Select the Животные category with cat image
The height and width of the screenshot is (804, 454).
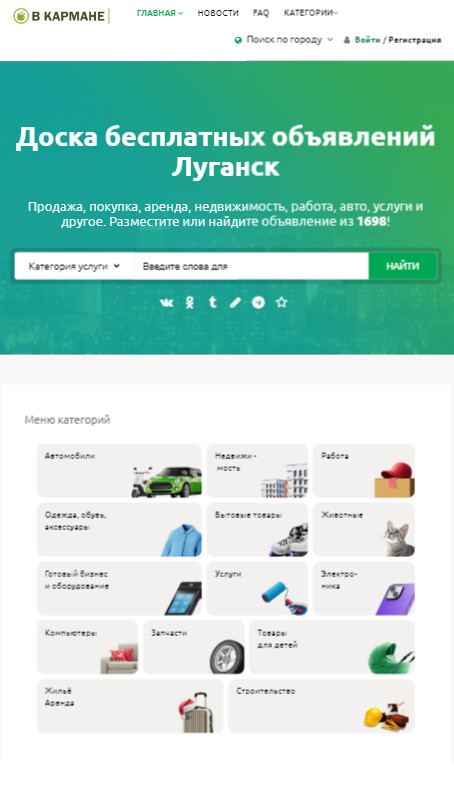tap(364, 530)
